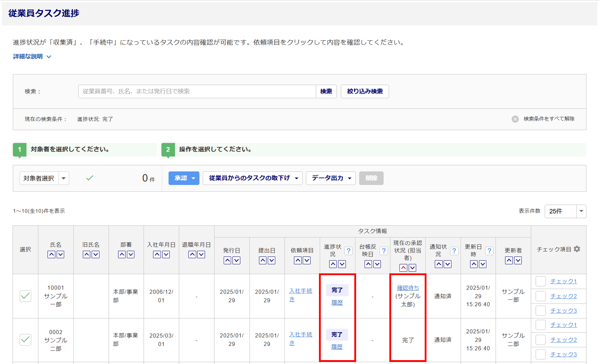Sort 進捗状況 column ascending arrow
Screen dimensions: 599x364
pos(333,264)
